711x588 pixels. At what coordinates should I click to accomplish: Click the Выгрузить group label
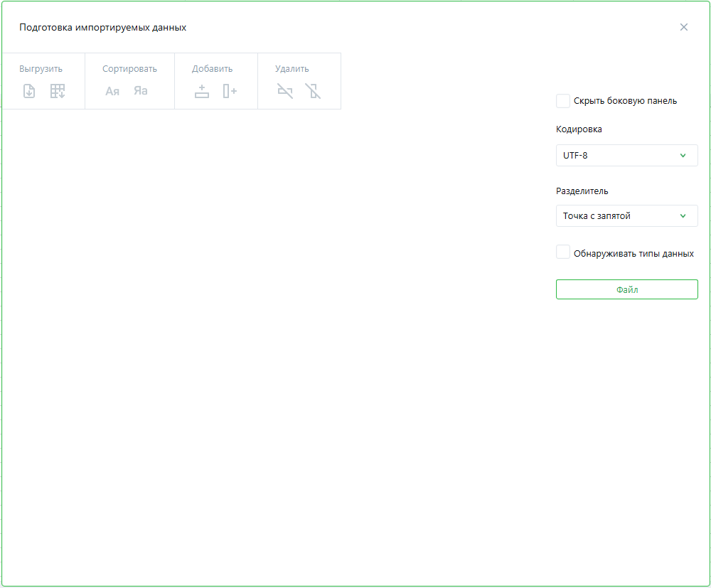point(41,69)
